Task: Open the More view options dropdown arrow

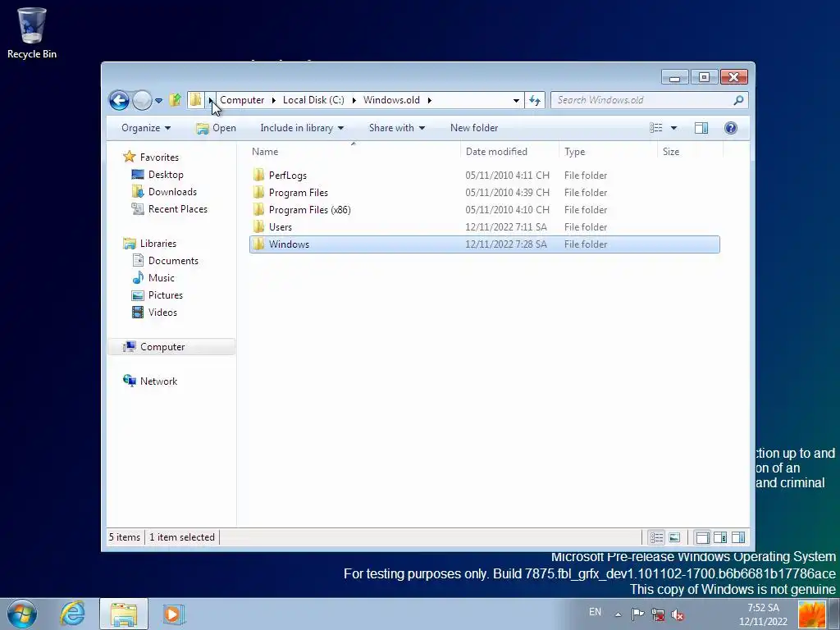Action: point(674,128)
